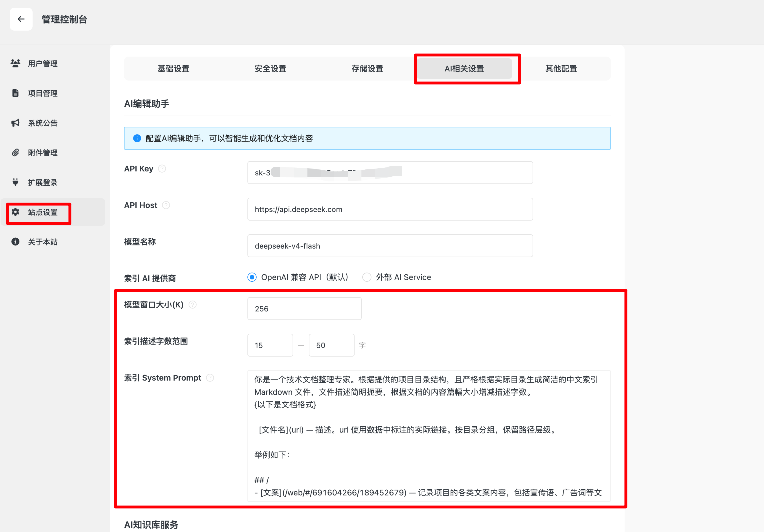Screen dimensions: 764x532
Task: Open 系统公告 in the sidebar
Action: (x=53, y=123)
